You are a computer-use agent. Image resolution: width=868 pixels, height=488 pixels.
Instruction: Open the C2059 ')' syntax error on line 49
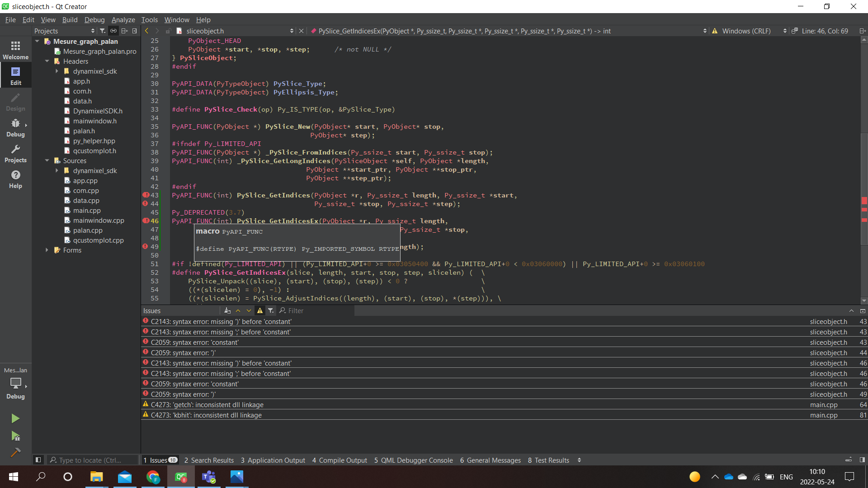504,394
